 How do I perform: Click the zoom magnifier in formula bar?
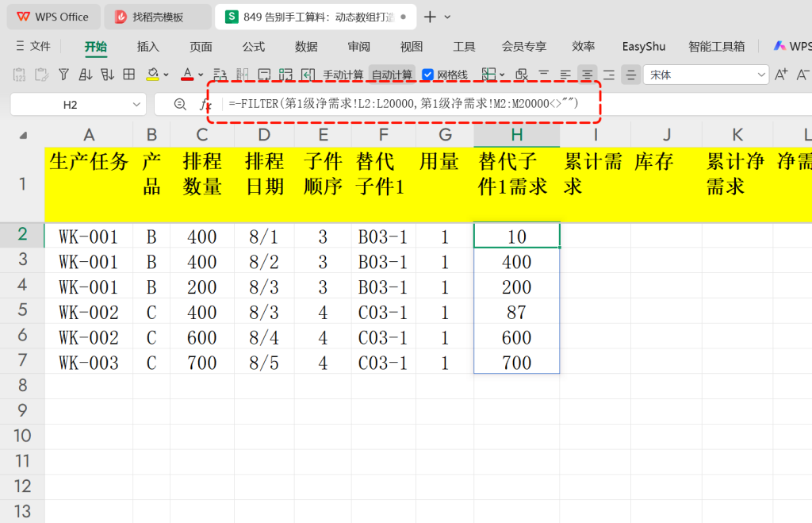(x=180, y=105)
